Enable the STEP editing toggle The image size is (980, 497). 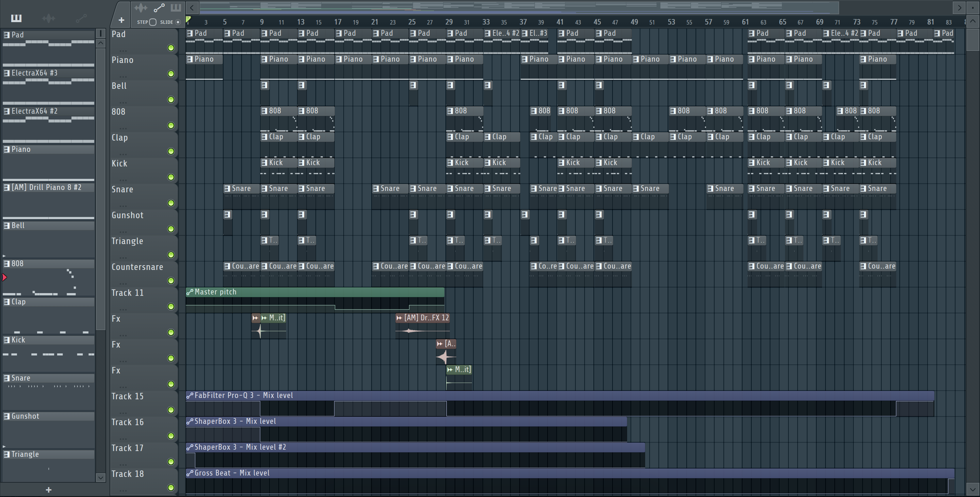click(x=153, y=22)
